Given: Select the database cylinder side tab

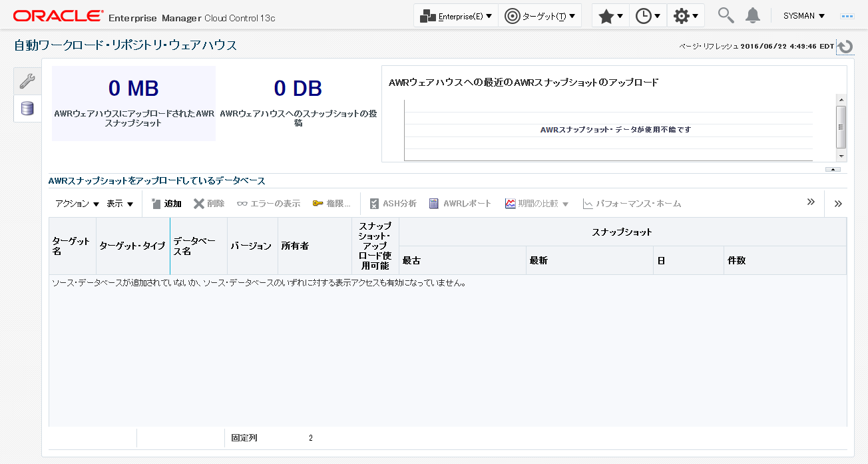Looking at the screenshot, I should [x=27, y=109].
